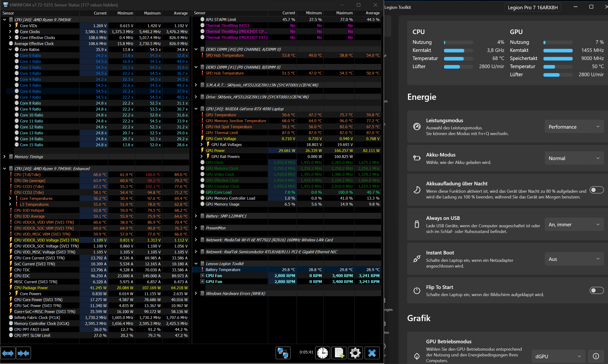The width and height of the screenshot is (608, 364).
Task: Toggle the Akkuaufladung über Nacht switch
Action: (x=597, y=190)
